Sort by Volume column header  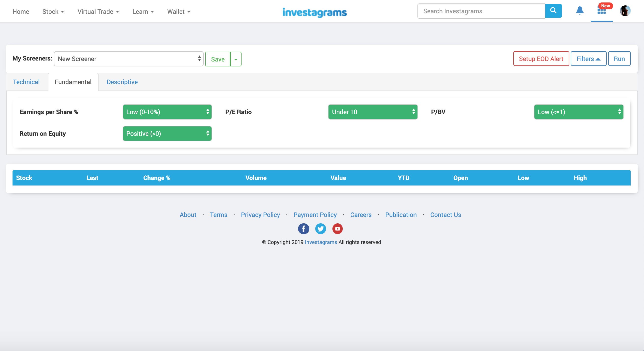[x=256, y=178]
